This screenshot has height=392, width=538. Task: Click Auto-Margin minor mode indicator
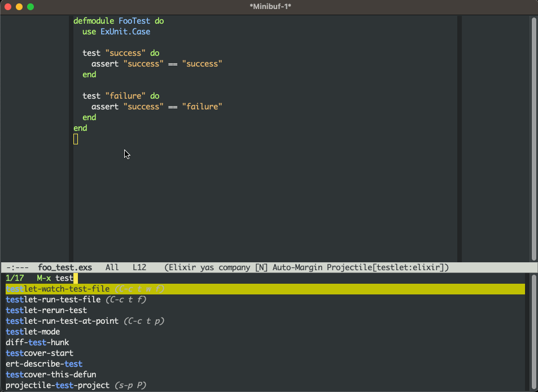click(x=298, y=267)
